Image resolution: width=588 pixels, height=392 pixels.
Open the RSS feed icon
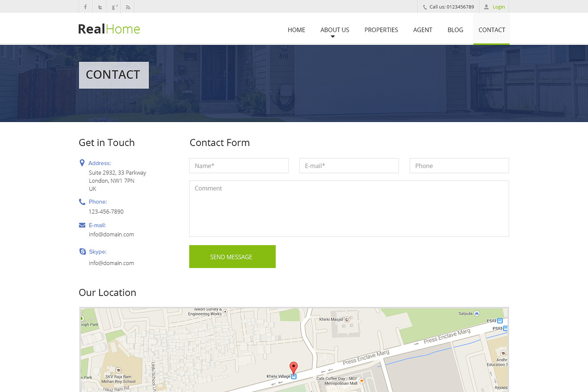128,7
